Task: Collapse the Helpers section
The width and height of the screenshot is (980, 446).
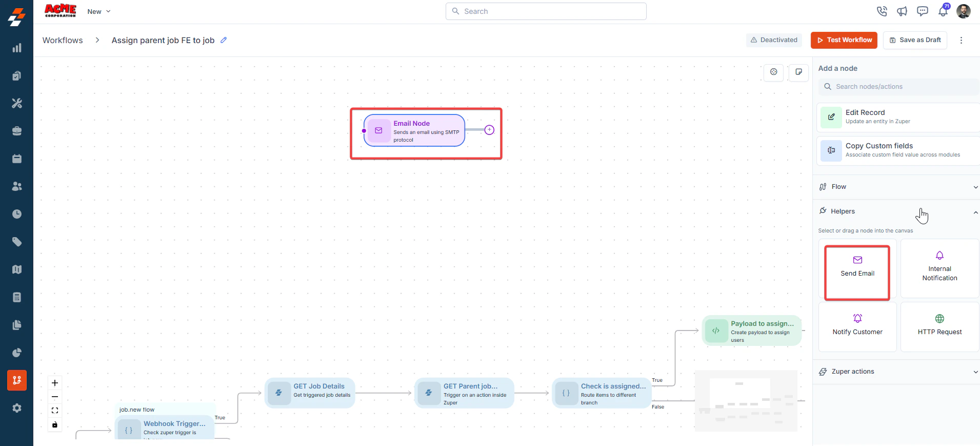Action: coord(896,211)
